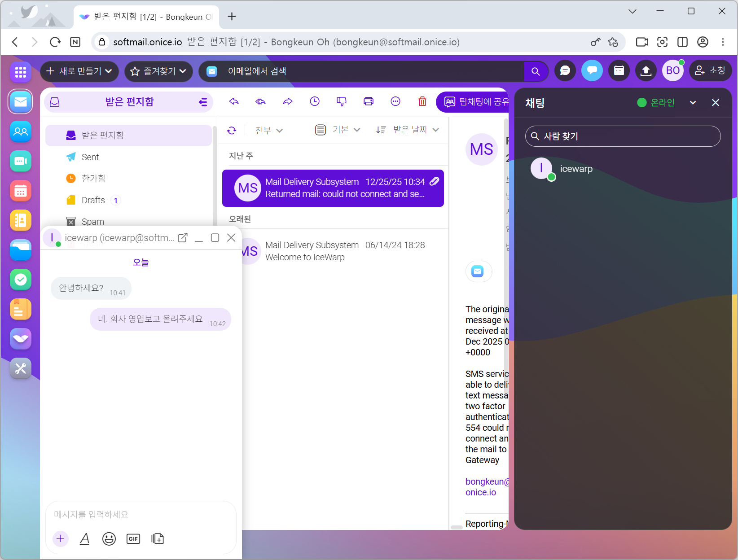Click the 사람 찾기 search field
This screenshot has height=560, width=738.
(623, 136)
